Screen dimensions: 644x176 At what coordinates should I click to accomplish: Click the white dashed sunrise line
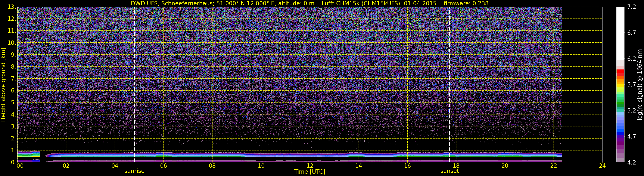pos(134,85)
